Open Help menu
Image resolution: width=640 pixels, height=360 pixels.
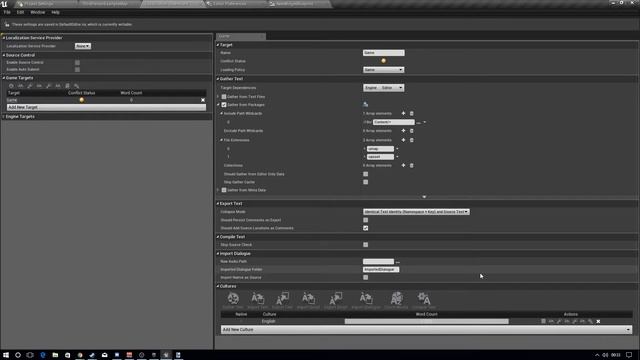(56, 12)
